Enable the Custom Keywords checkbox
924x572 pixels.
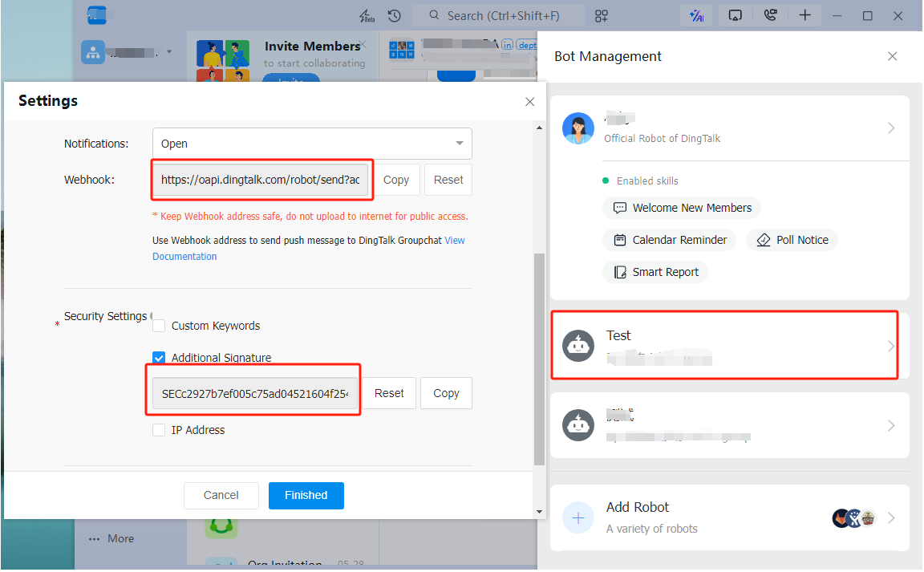click(159, 326)
